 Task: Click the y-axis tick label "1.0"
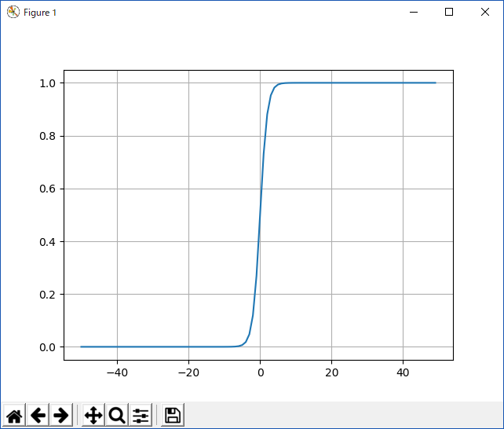click(49, 83)
